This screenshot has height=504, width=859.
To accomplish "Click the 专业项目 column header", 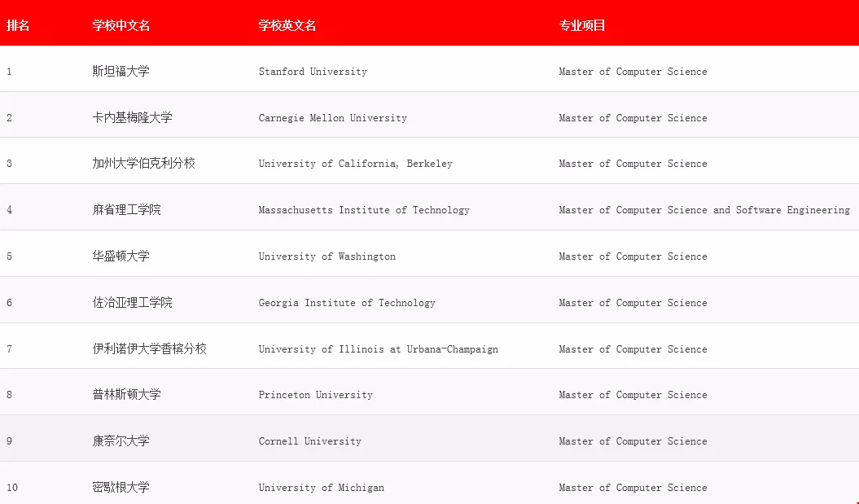I will coord(582,25).
